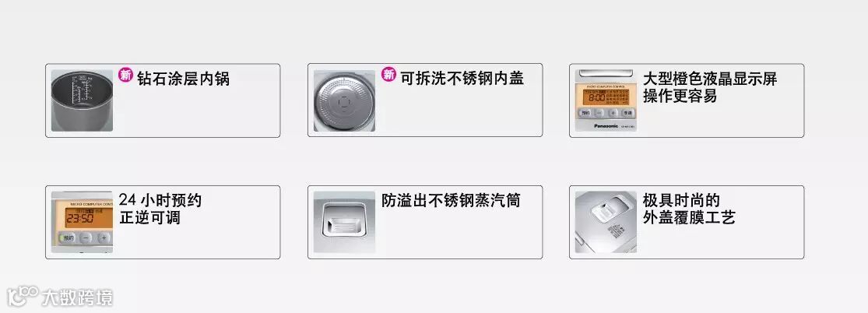Click the 防溢出不锈钢蒸汽筒 label
The width and height of the screenshot is (868, 313).
click(x=452, y=200)
